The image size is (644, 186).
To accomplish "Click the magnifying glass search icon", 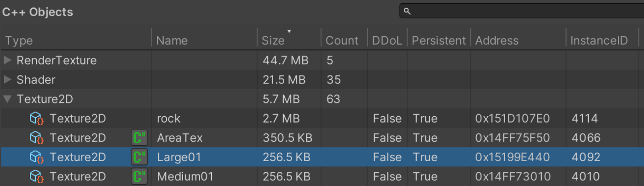I will [407, 11].
